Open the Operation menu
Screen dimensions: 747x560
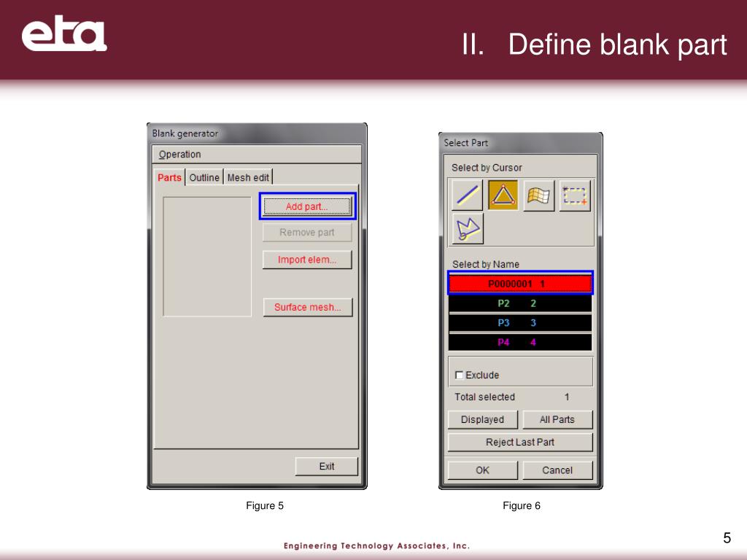pos(179,155)
